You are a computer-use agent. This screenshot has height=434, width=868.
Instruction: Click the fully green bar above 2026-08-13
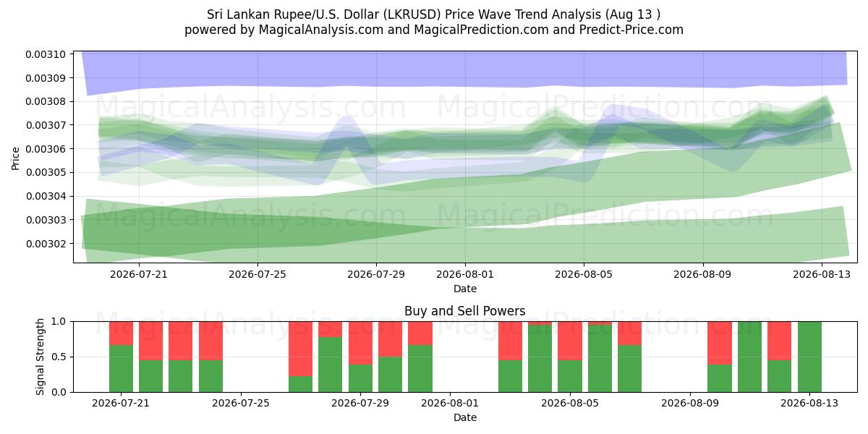pyautogui.click(x=809, y=357)
